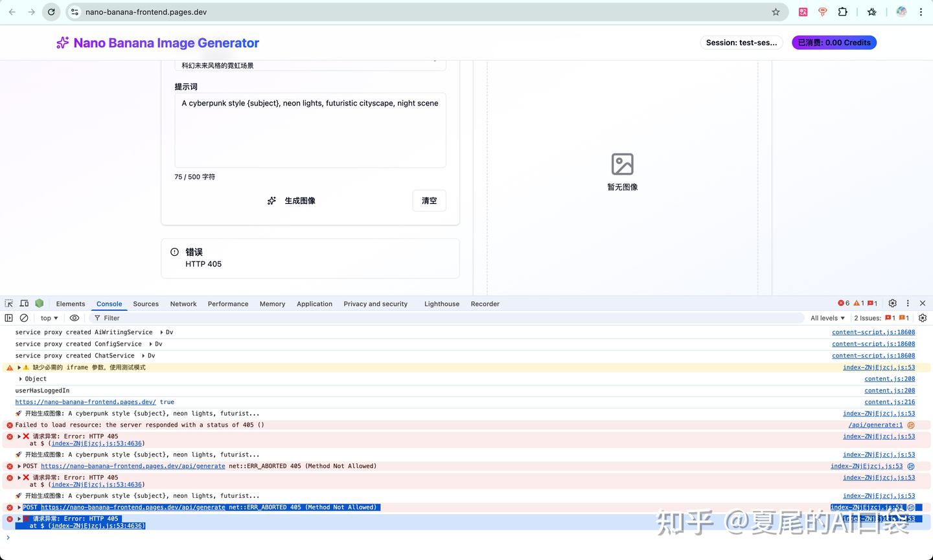This screenshot has width=933, height=560.
Task: Switch to the Network tab
Action: 183,304
